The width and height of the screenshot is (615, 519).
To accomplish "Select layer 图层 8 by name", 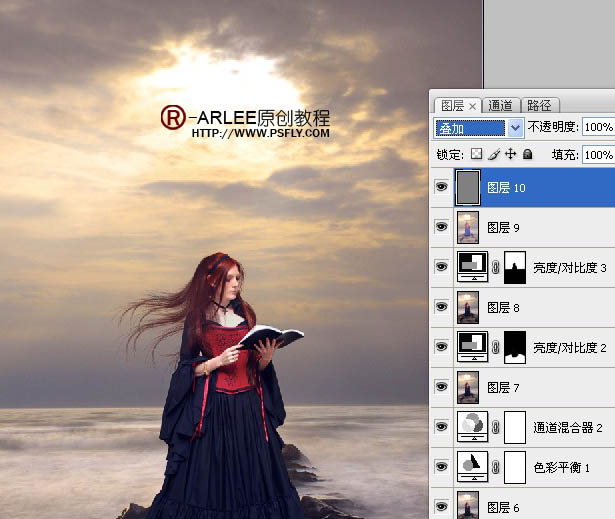I will (505, 307).
